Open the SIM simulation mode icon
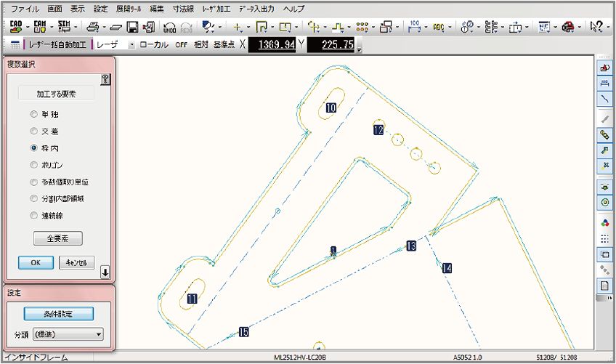This screenshot has height=364, width=616. (x=64, y=27)
